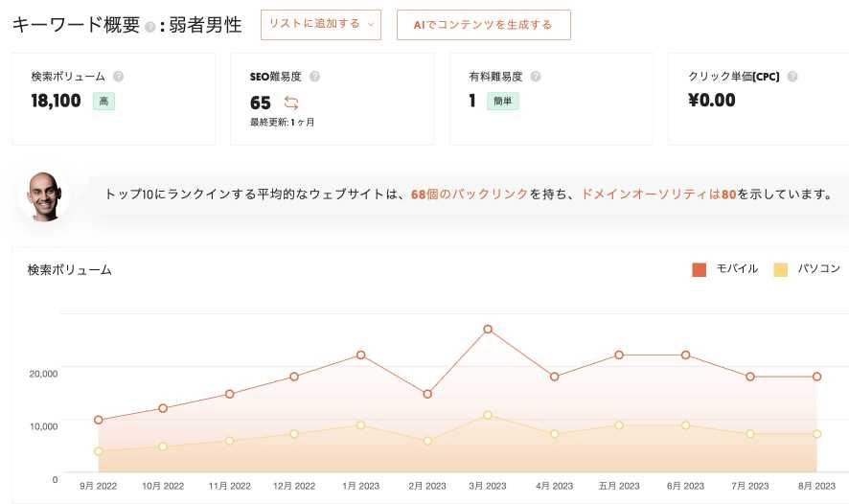Viewport: 849px width, 504px height.
Task: Click the mobile data point for 8月 2023
Action: click(x=816, y=377)
